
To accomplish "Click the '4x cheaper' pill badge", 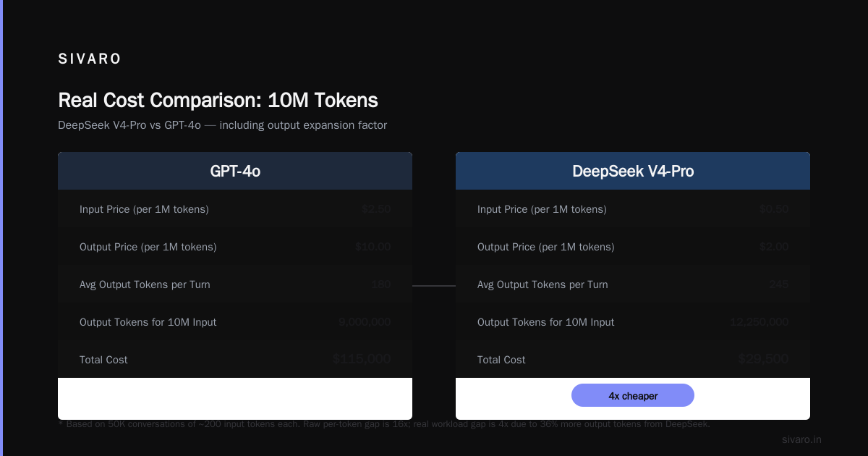I will (x=633, y=395).
